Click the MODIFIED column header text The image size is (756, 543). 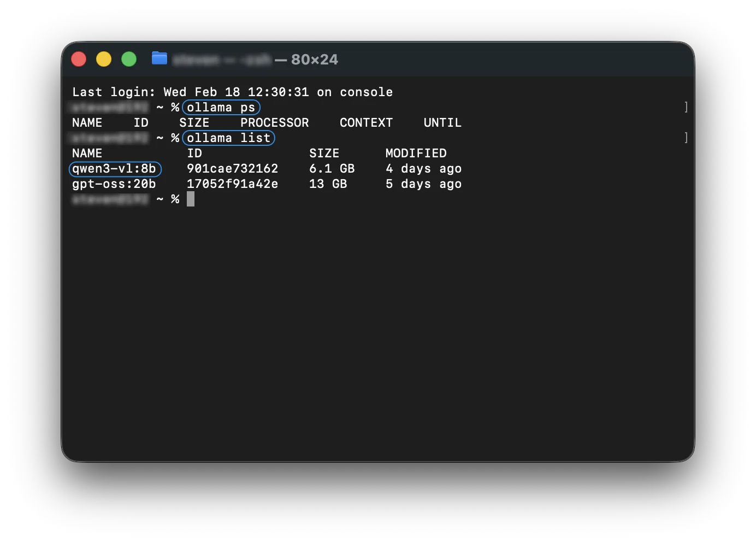click(x=416, y=154)
